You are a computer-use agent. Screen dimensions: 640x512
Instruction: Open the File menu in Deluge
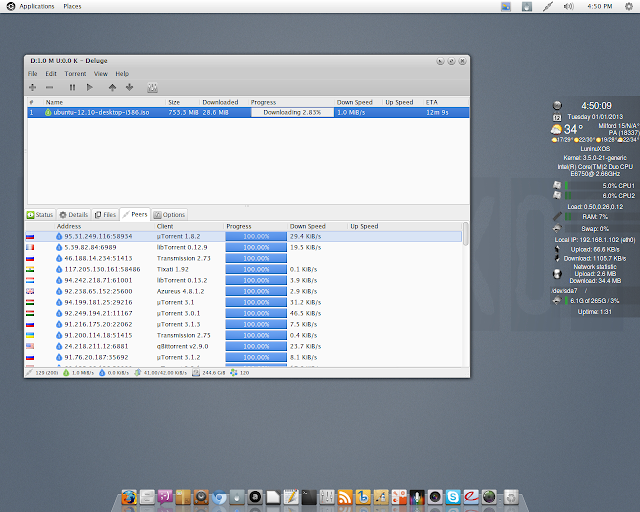(x=33, y=74)
